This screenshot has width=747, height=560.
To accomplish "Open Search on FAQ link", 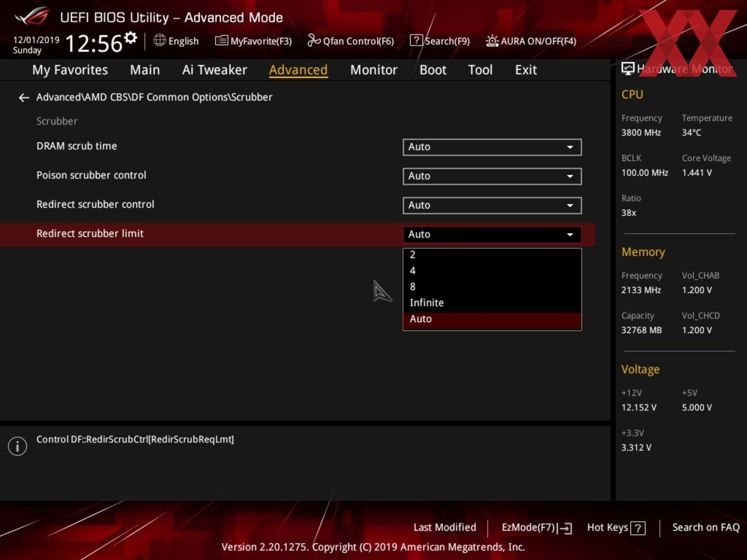I will [x=706, y=528].
